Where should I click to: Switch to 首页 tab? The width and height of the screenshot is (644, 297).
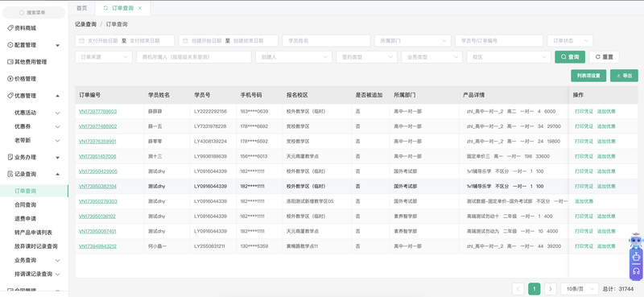(x=82, y=8)
